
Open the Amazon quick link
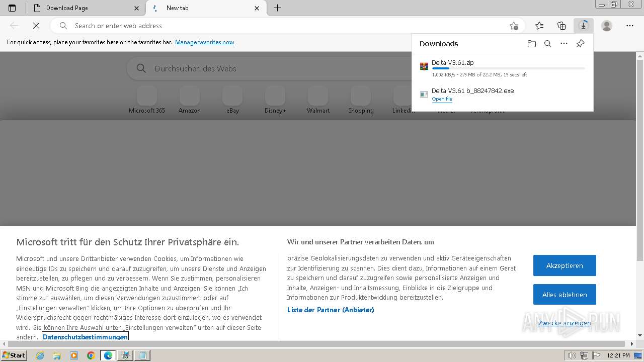tap(190, 100)
